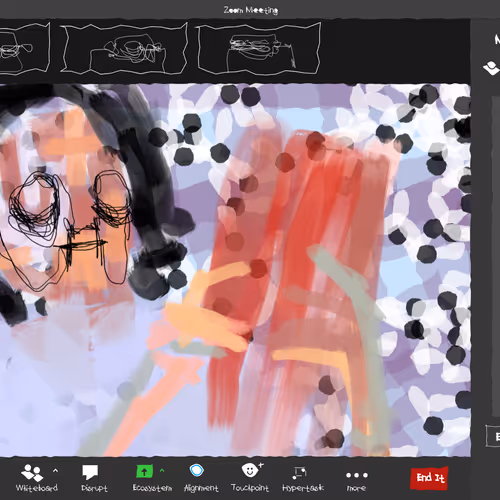Screen dimensions: 500x500
Task: Click the more label under the dots
Action: [356, 488]
